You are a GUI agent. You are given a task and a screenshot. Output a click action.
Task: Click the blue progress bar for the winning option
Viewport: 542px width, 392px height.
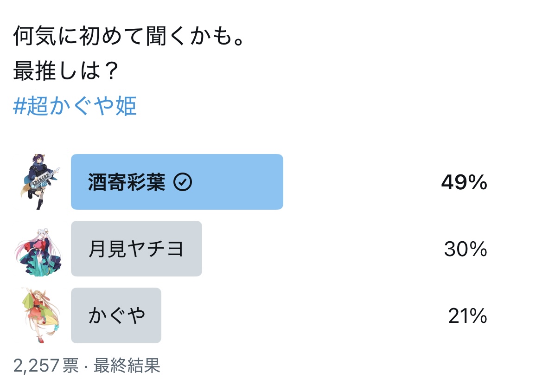tap(177, 182)
